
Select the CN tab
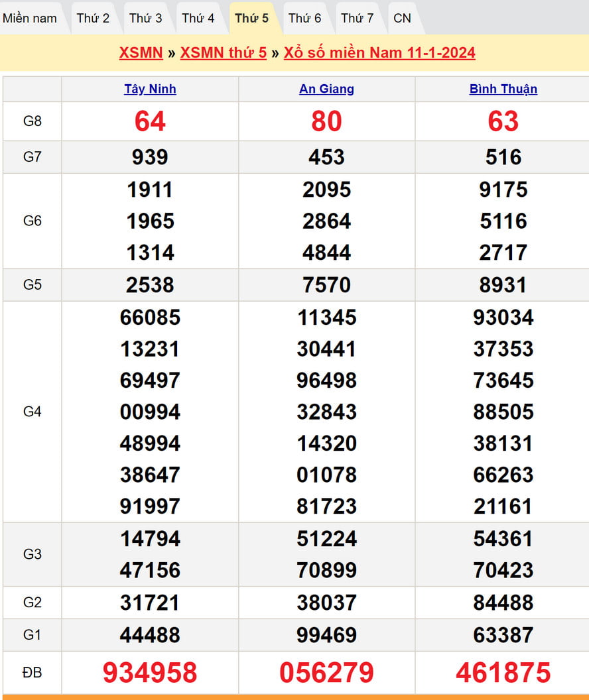(x=402, y=18)
